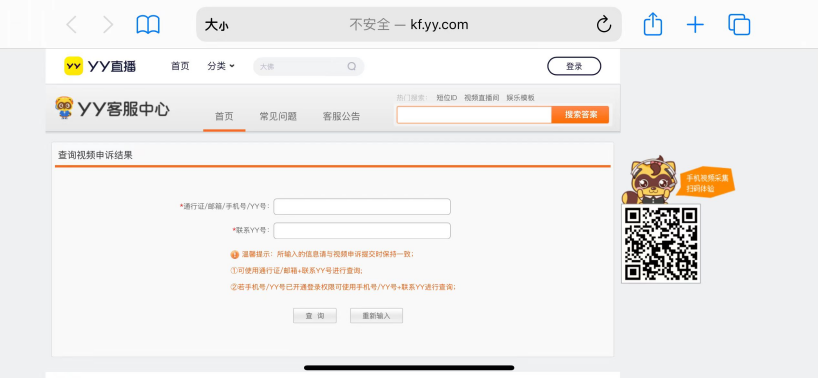The width and height of the screenshot is (818, 378).
Task: Click the YY直播 logo
Action: coord(100,66)
